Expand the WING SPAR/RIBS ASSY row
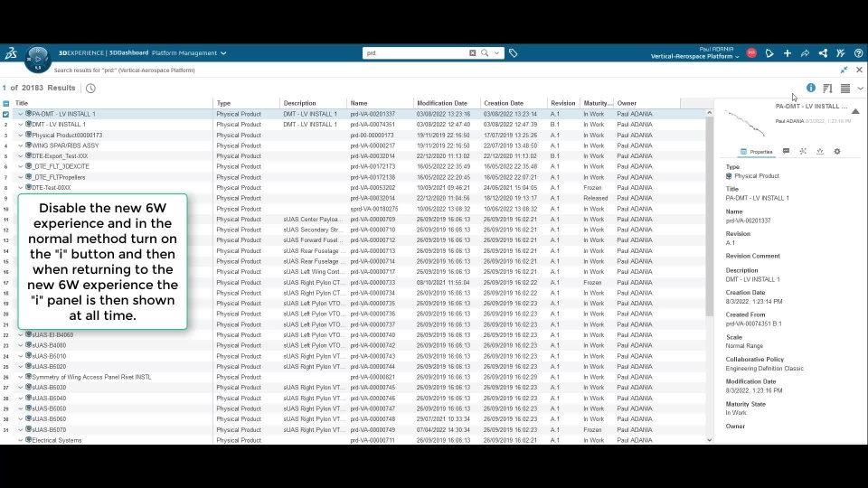This screenshot has width=868, height=488. pyautogui.click(x=21, y=145)
